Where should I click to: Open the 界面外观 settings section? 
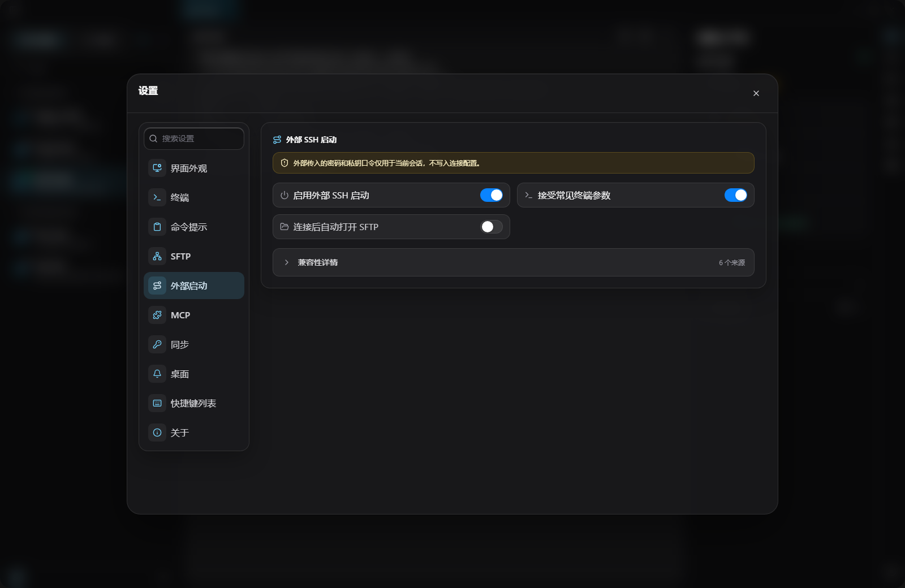click(x=194, y=168)
